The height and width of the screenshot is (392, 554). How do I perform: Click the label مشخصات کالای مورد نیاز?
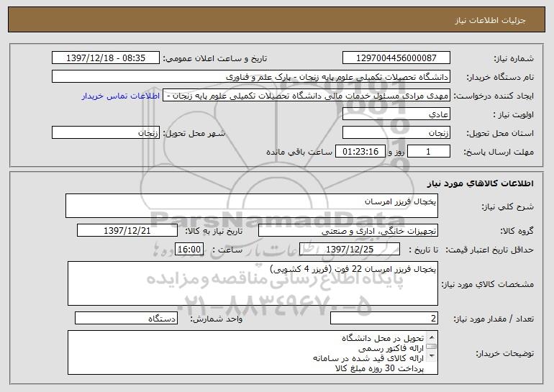pos(488,284)
